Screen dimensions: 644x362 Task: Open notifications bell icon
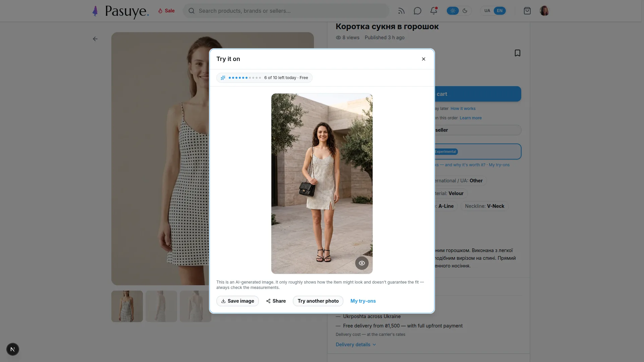(434, 11)
